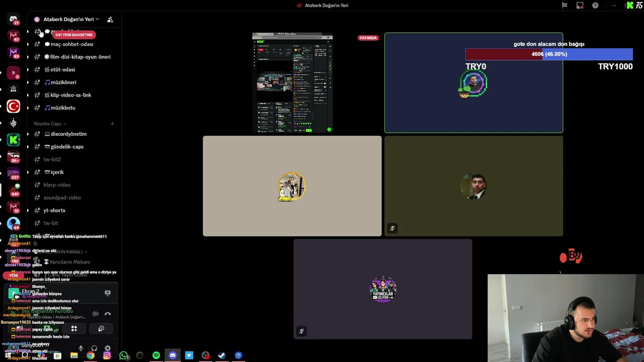Open maç-sohbet-odası channel
Screen dimensions: 644x362
point(72,44)
